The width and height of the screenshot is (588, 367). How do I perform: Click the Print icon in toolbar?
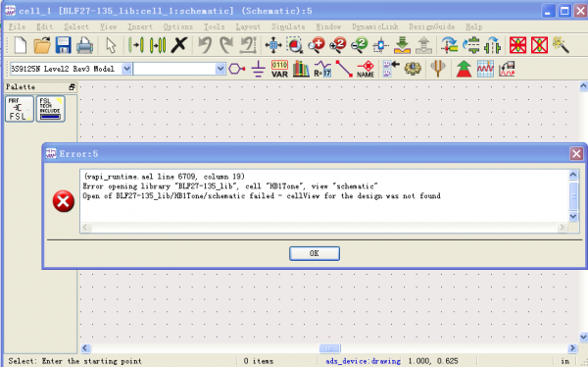[84, 45]
